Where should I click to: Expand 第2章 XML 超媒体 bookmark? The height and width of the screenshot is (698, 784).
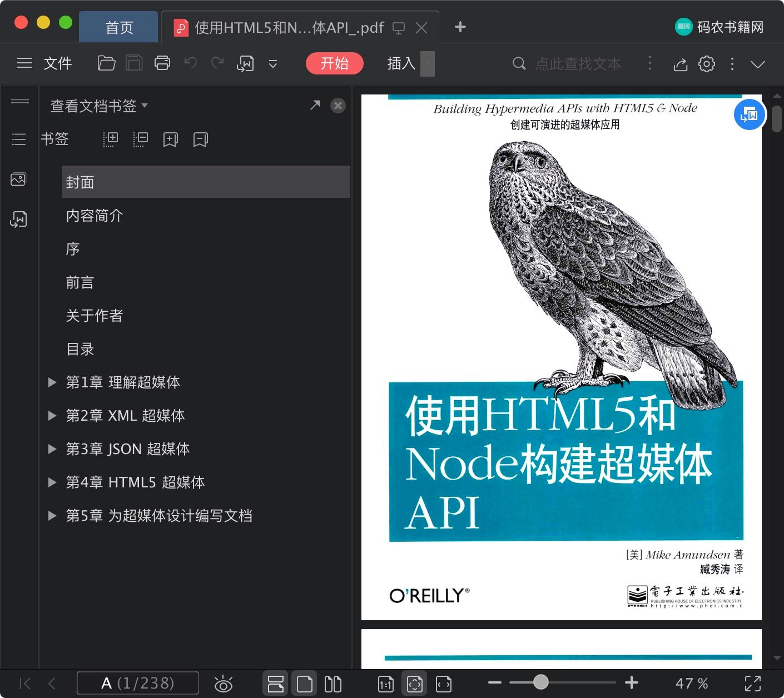click(x=52, y=416)
